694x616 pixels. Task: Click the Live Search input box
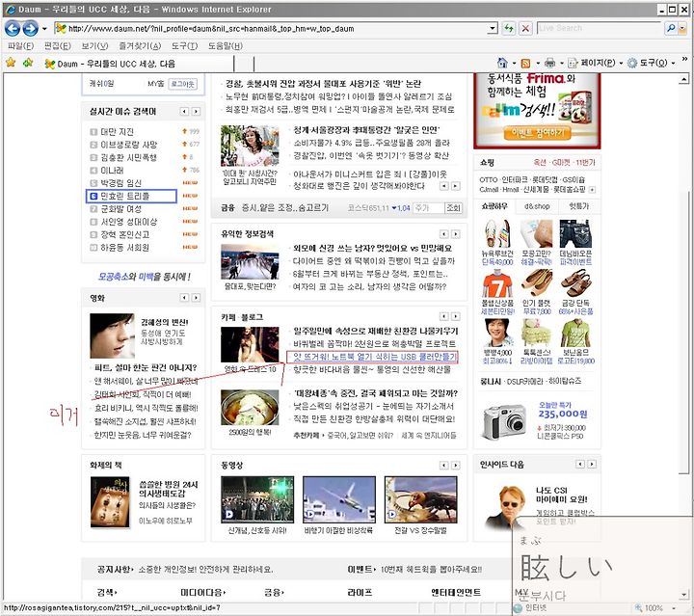tap(601, 28)
